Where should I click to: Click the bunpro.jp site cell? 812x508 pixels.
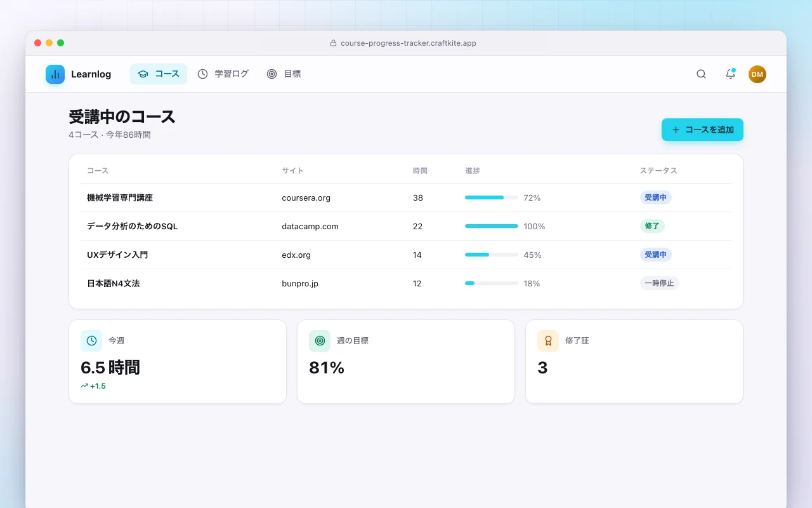click(300, 283)
